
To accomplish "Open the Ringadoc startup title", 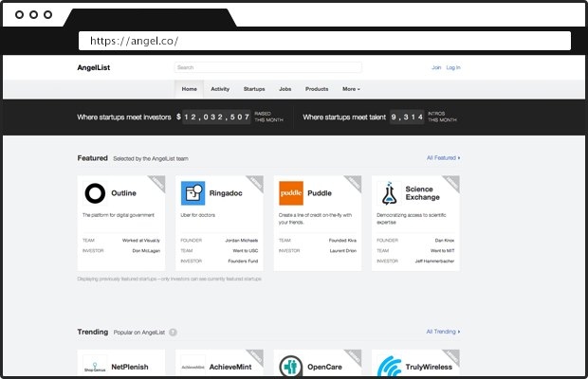I will 226,193.
